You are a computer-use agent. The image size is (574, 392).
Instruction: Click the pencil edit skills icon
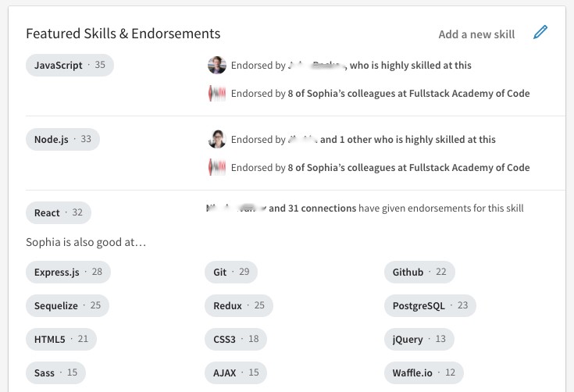coord(540,33)
